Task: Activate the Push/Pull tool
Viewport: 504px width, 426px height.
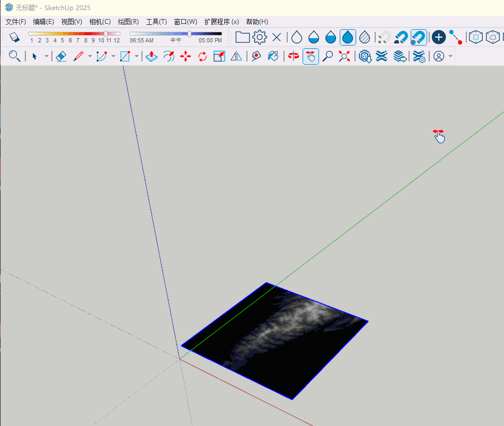Action: 152,56
